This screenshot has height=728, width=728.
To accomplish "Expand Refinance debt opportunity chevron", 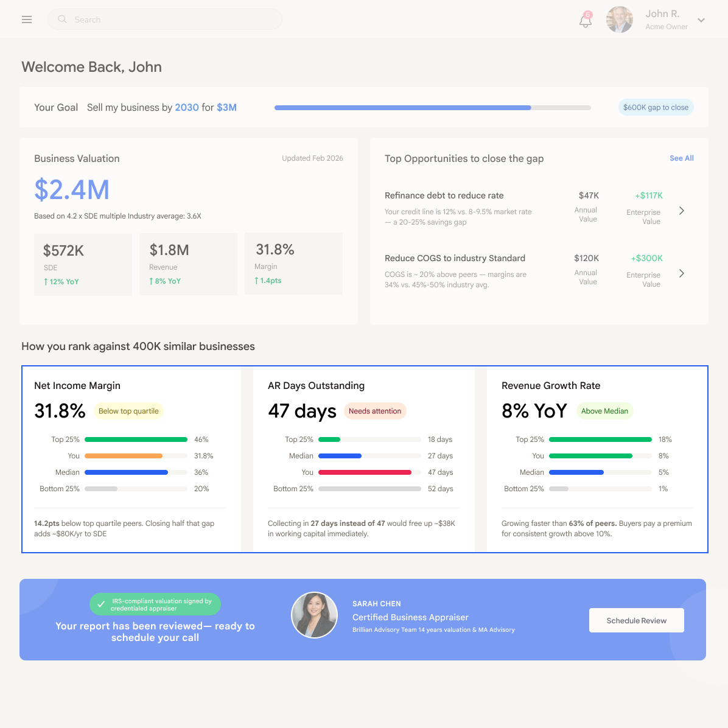I will pyautogui.click(x=682, y=211).
